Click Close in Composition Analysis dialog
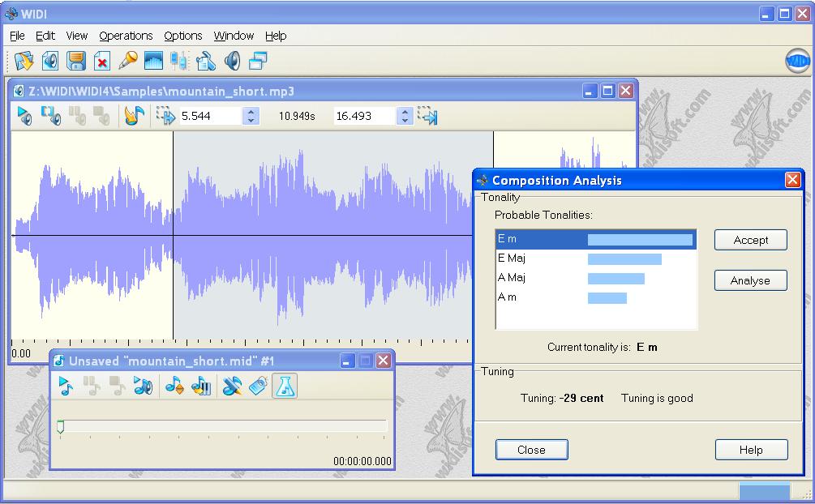This screenshot has height=504, width=815. coord(531,450)
